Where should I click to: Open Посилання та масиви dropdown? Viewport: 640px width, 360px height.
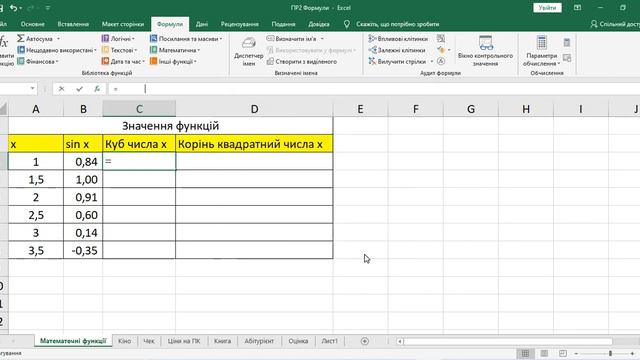pos(186,38)
